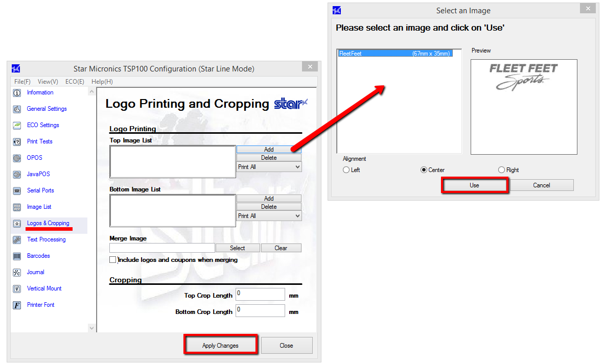
Task: Enable Include logos and coupons when merging
Action: coord(113,260)
